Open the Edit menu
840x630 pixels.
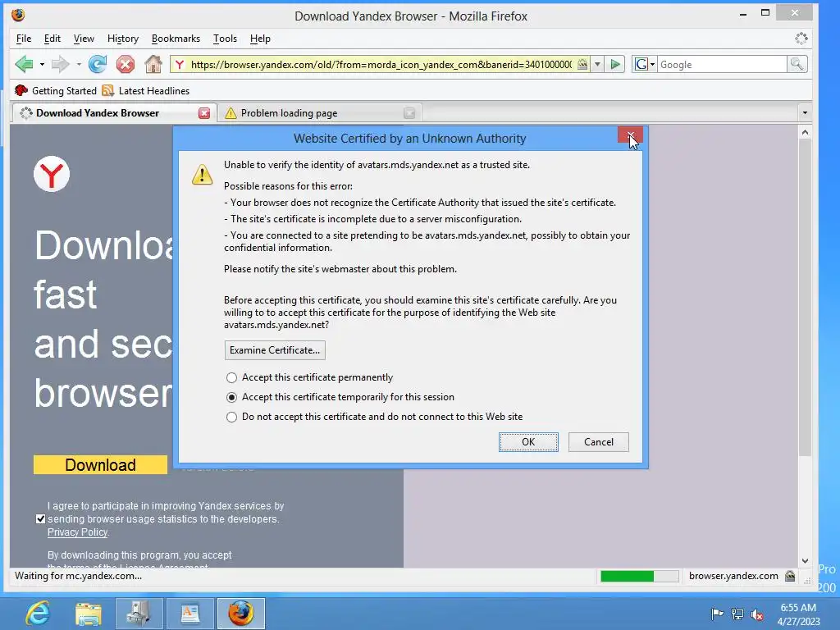coord(52,39)
